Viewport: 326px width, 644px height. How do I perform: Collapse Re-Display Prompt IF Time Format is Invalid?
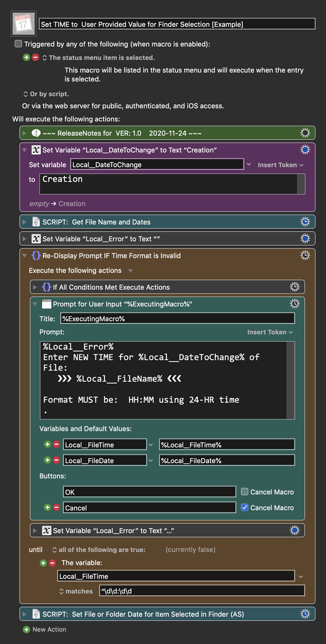24,255
